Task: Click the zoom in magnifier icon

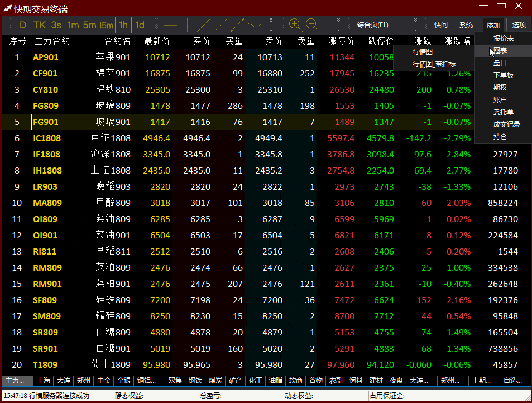Action: coord(295,25)
